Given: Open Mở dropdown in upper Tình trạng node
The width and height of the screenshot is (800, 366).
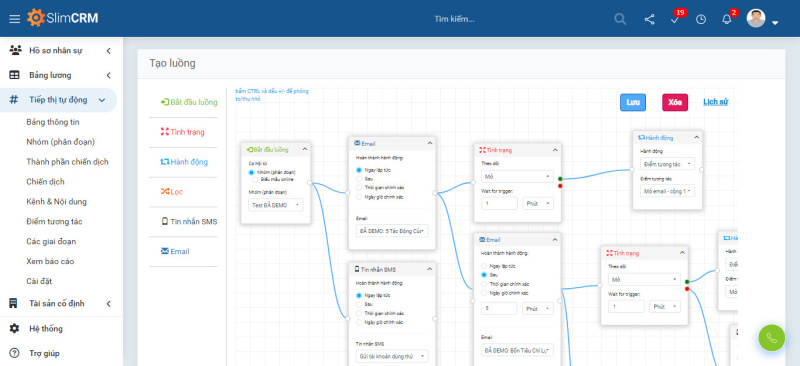Looking at the screenshot, I should click(517, 176).
